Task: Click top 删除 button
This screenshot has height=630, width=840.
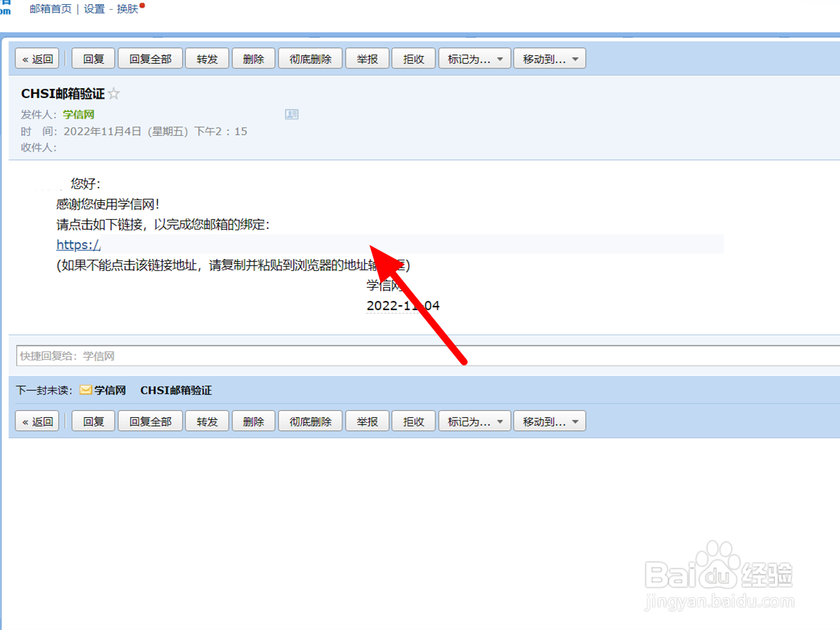Action: (x=253, y=59)
